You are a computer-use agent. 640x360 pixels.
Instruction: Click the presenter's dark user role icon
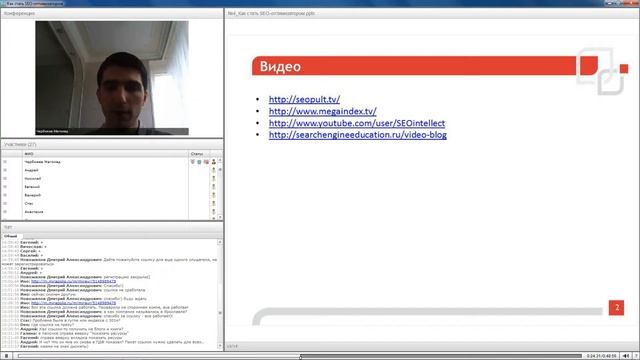click(213, 162)
